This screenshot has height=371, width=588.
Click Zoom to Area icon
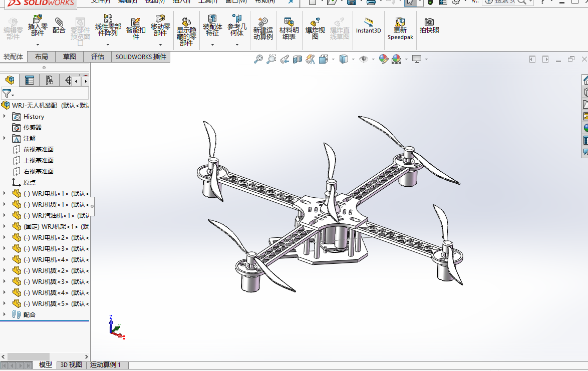tap(271, 59)
